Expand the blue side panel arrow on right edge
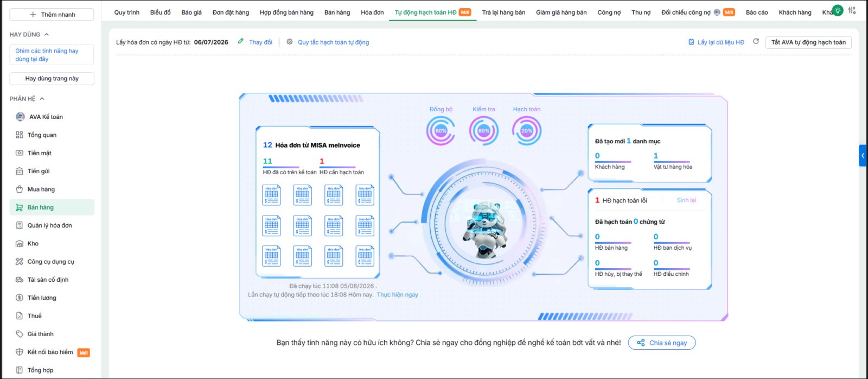Image resolution: width=868 pixels, height=379 pixels. (863, 156)
